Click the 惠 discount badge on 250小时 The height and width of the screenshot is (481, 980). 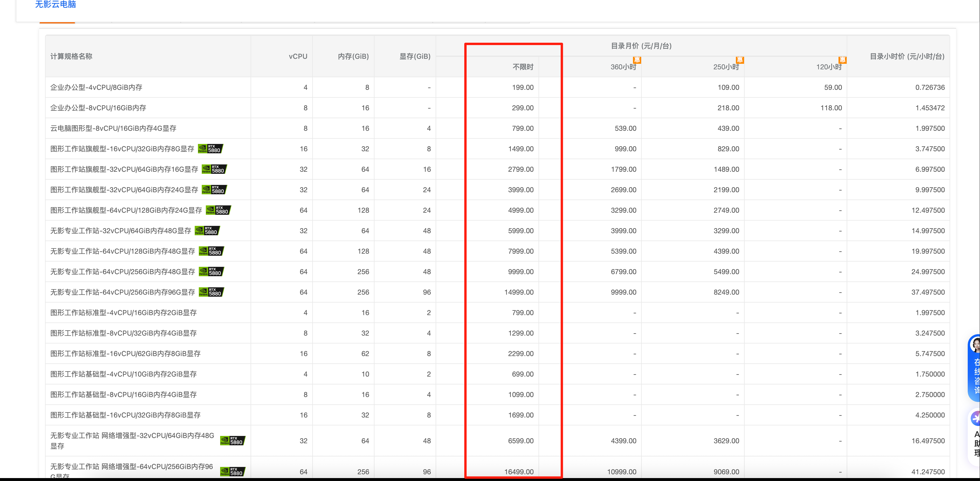point(740,60)
